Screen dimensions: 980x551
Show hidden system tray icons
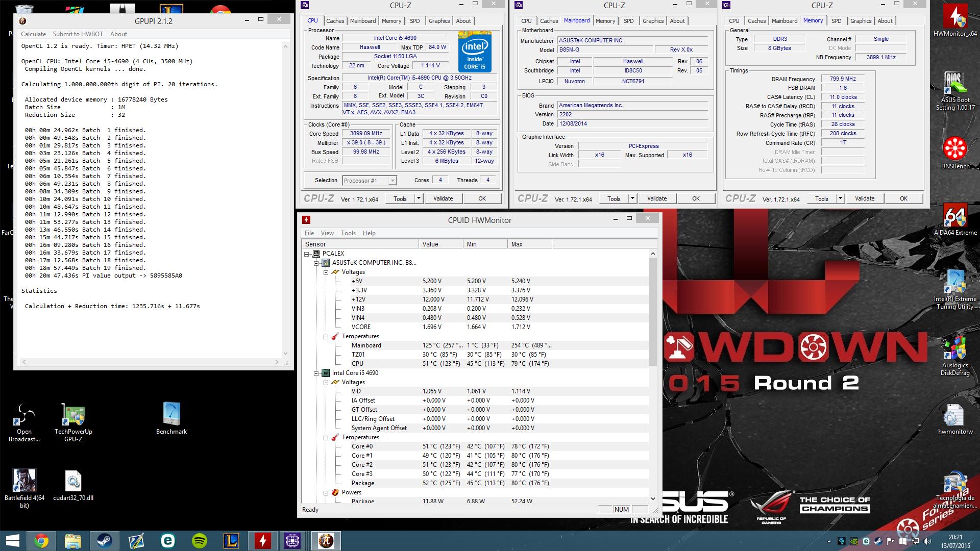point(828,541)
